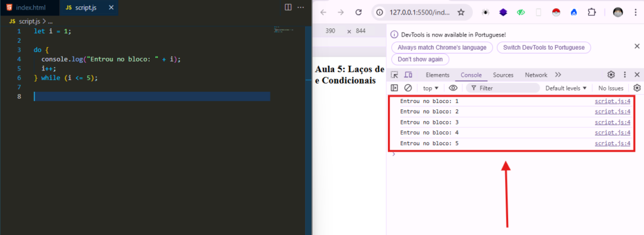Click the Don't show again button
This screenshot has height=235, width=644.
(x=420, y=59)
